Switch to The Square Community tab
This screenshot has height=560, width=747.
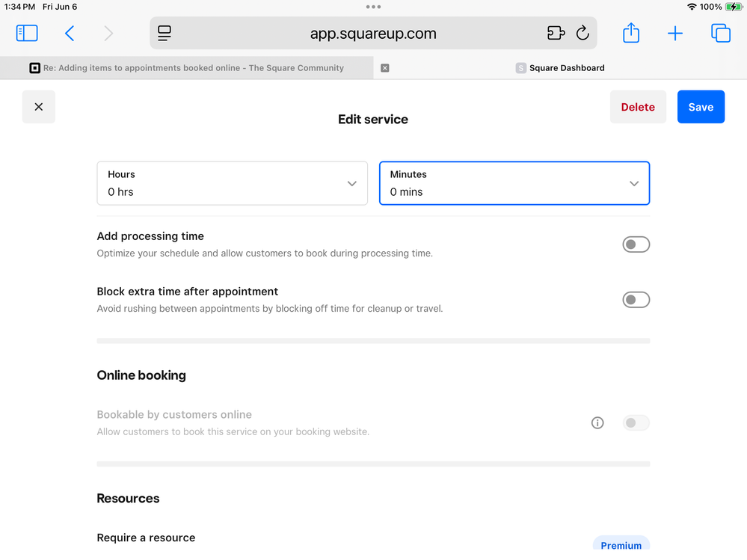tap(187, 68)
